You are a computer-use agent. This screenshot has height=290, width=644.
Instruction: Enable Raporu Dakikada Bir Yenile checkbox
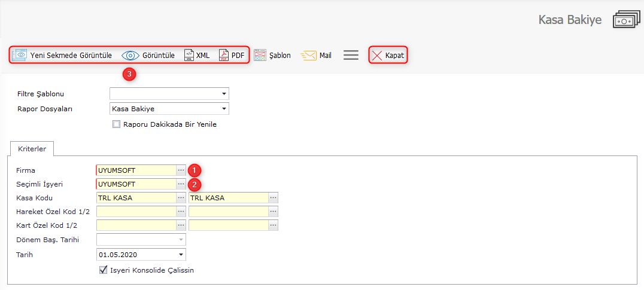pos(116,124)
